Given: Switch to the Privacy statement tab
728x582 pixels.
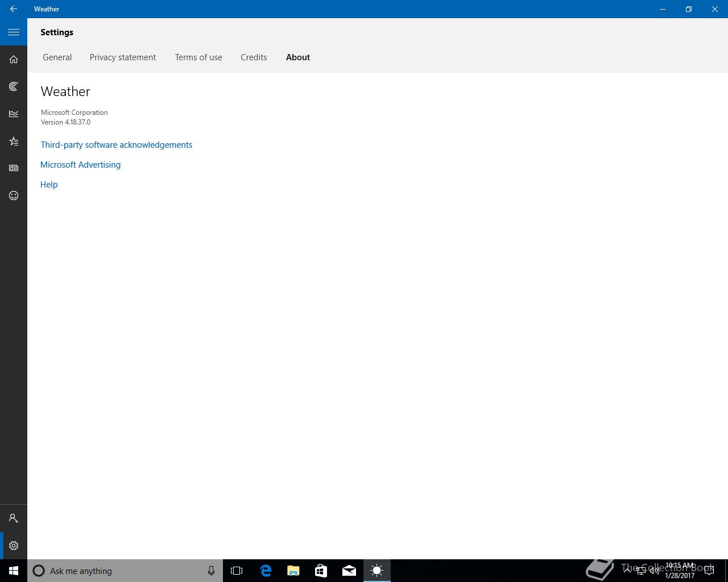Looking at the screenshot, I should pyautogui.click(x=123, y=57).
